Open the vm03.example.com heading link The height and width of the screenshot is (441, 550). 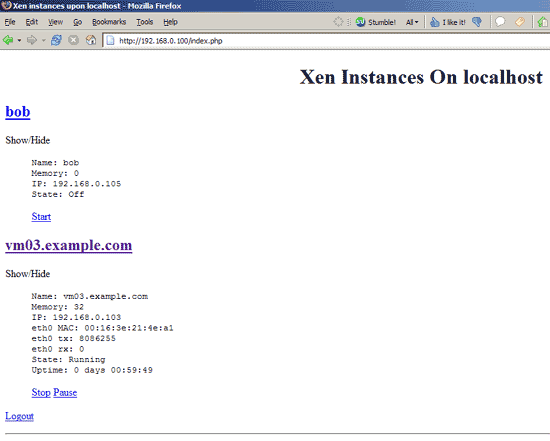69,245
